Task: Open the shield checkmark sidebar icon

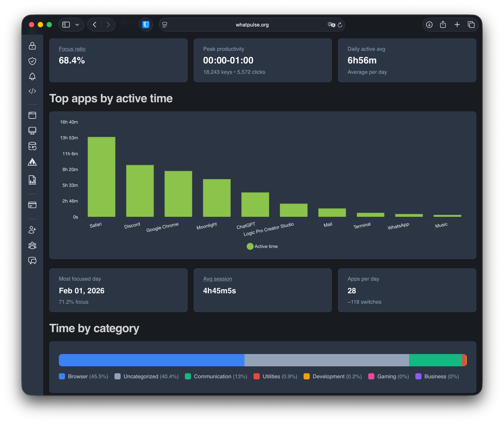Action: [x=32, y=61]
